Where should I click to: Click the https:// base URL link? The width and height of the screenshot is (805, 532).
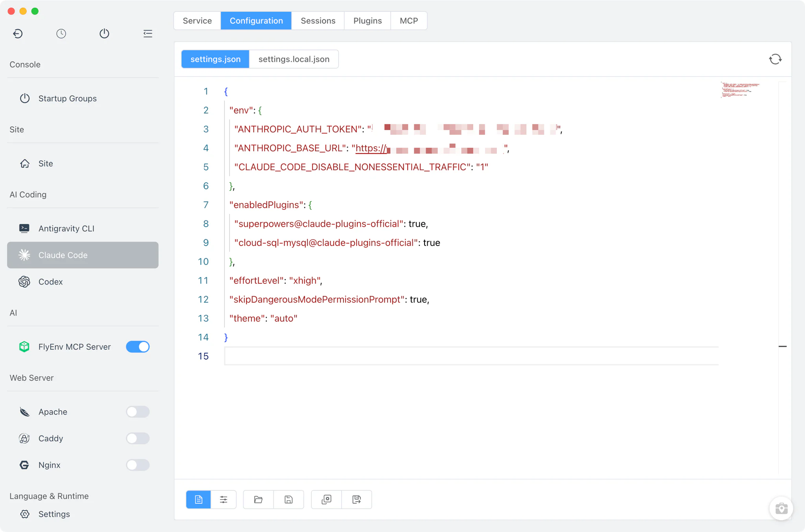click(371, 148)
